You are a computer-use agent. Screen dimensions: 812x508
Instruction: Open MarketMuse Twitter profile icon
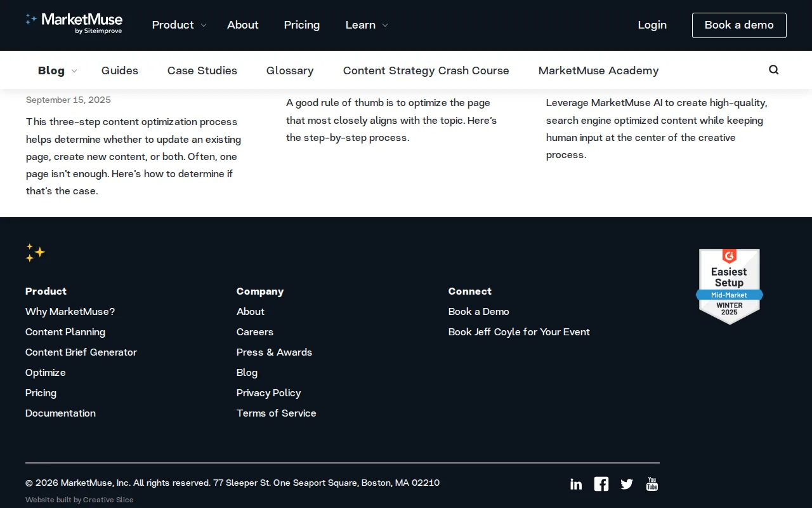[x=627, y=485]
